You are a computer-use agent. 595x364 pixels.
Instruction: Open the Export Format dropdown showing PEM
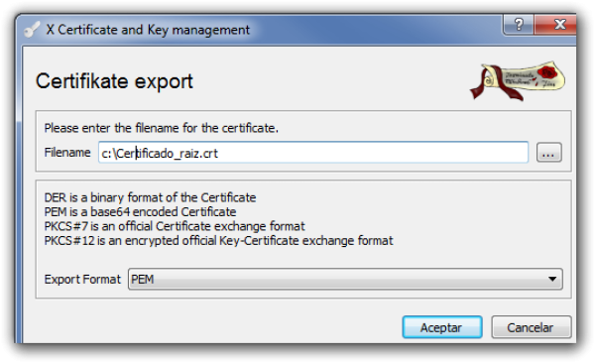(x=345, y=279)
